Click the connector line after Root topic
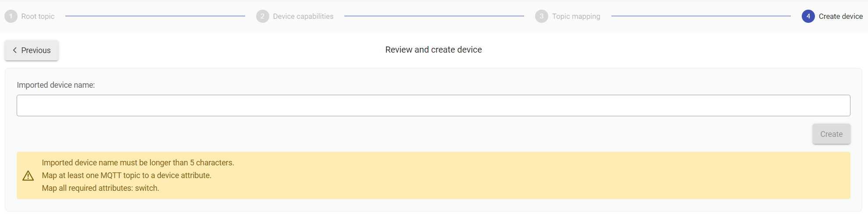This screenshot has height=218, width=868. [155, 16]
